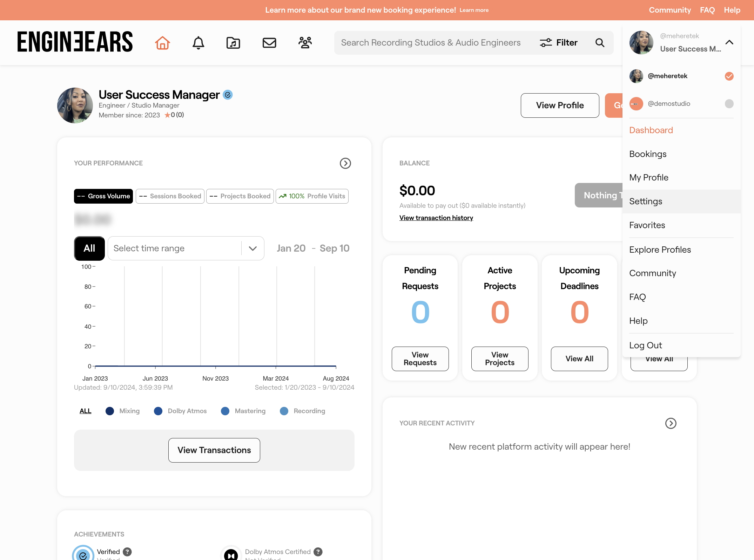Open notifications bell icon

tap(198, 43)
